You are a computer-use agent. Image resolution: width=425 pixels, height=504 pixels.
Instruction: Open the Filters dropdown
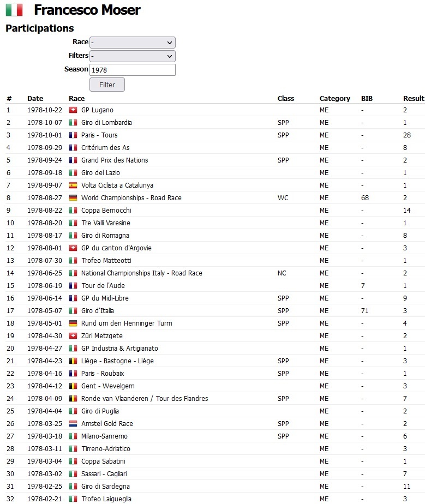point(132,56)
